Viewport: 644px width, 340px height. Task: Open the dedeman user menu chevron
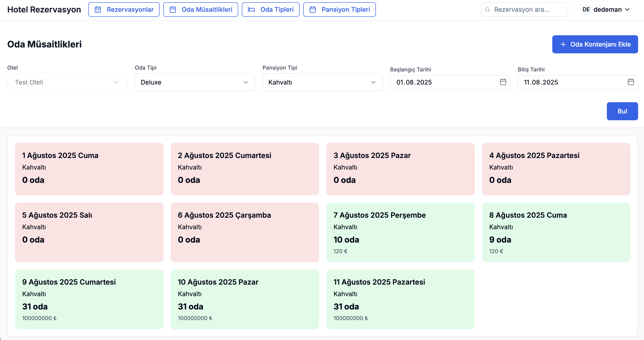pos(627,9)
